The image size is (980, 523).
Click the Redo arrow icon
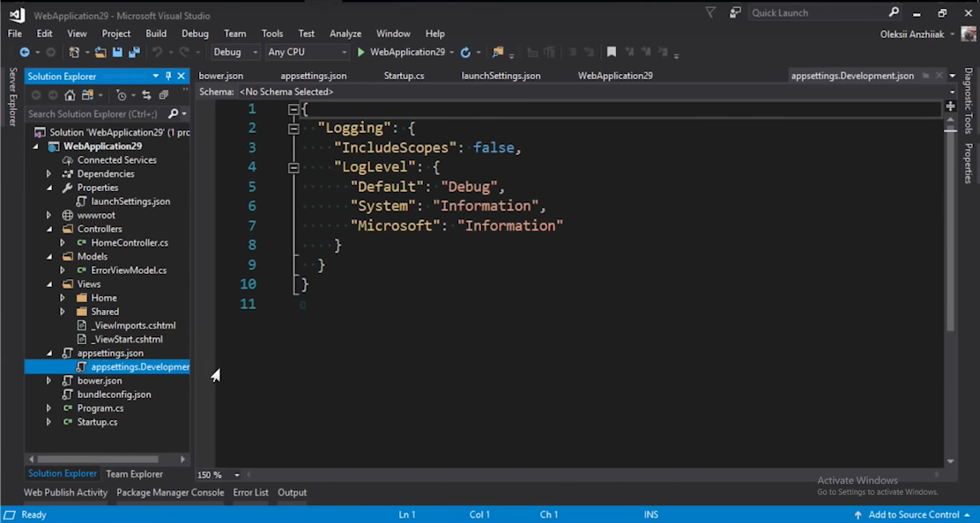pos(183,53)
